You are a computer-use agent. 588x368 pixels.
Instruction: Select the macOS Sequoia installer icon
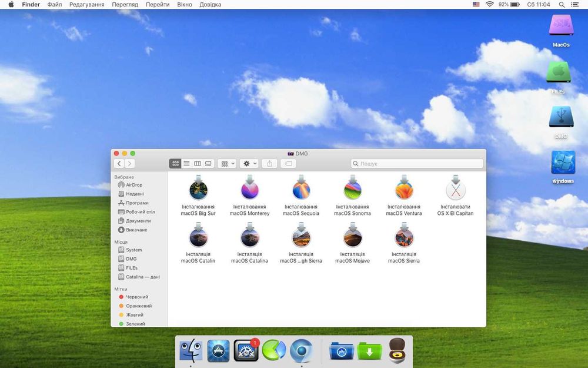(300, 189)
